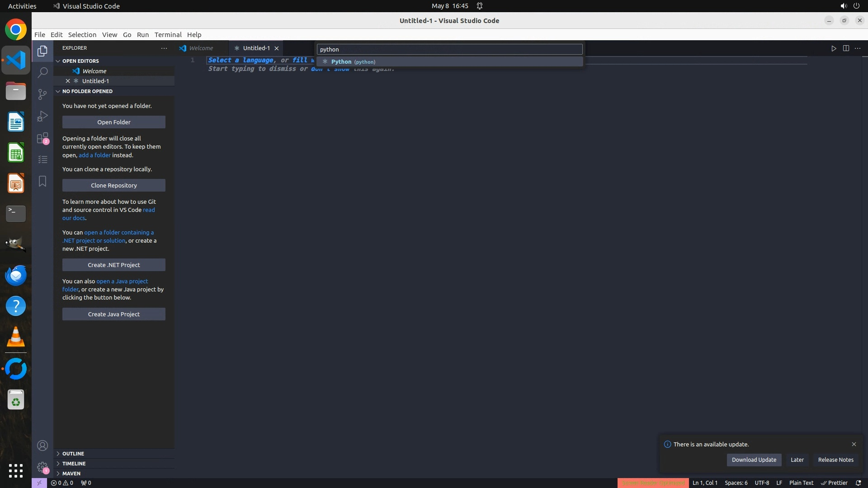Open the Extensions view icon
868x488 pixels.
pyautogui.click(x=42, y=138)
